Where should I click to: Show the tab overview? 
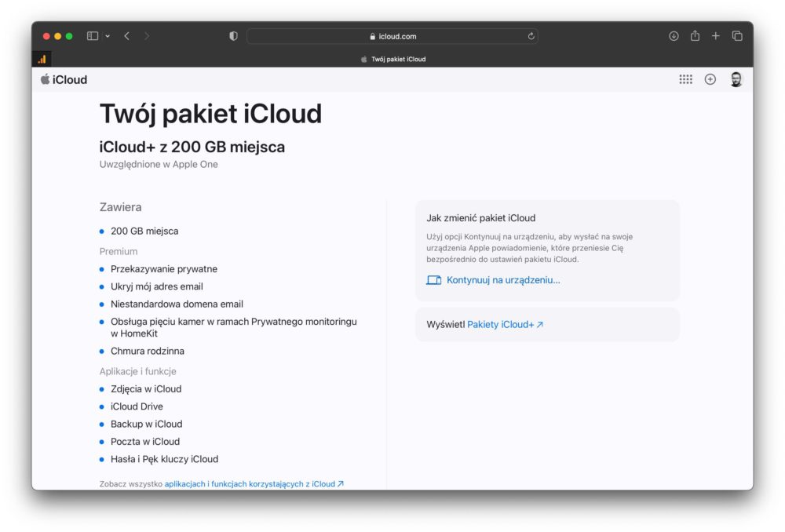[x=737, y=36]
